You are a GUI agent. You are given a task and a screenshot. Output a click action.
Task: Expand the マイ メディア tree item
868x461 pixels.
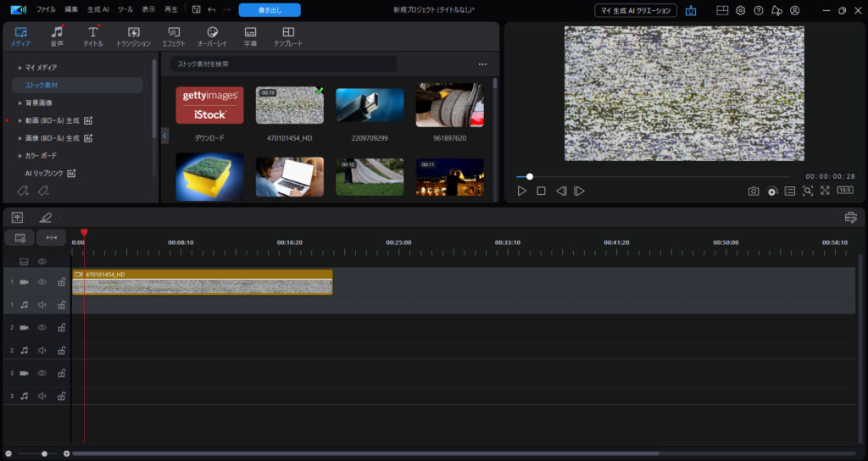[x=20, y=67]
